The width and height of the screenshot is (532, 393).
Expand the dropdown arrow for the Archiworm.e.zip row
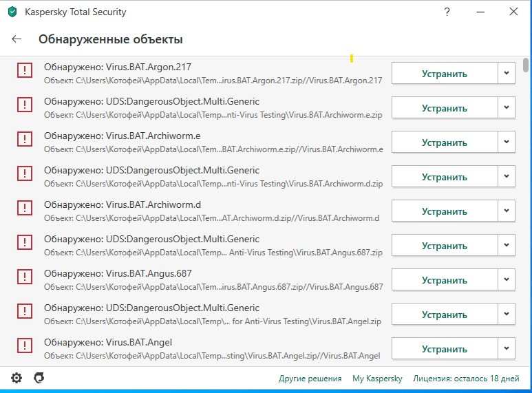coord(507,107)
